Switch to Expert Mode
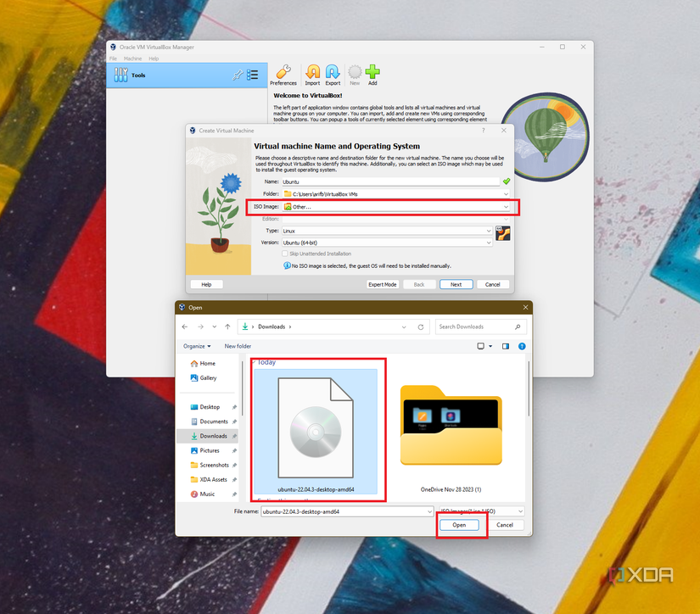The width and height of the screenshot is (700, 614). 383,284
